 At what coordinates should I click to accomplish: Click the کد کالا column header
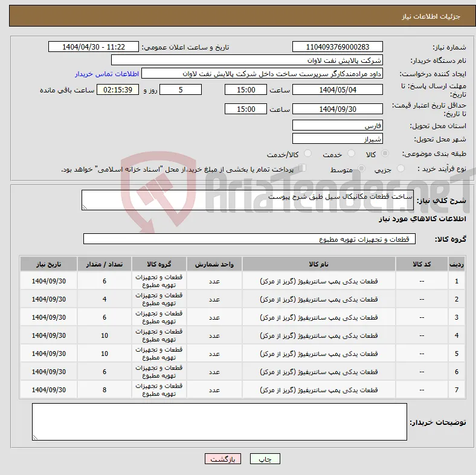422,264
